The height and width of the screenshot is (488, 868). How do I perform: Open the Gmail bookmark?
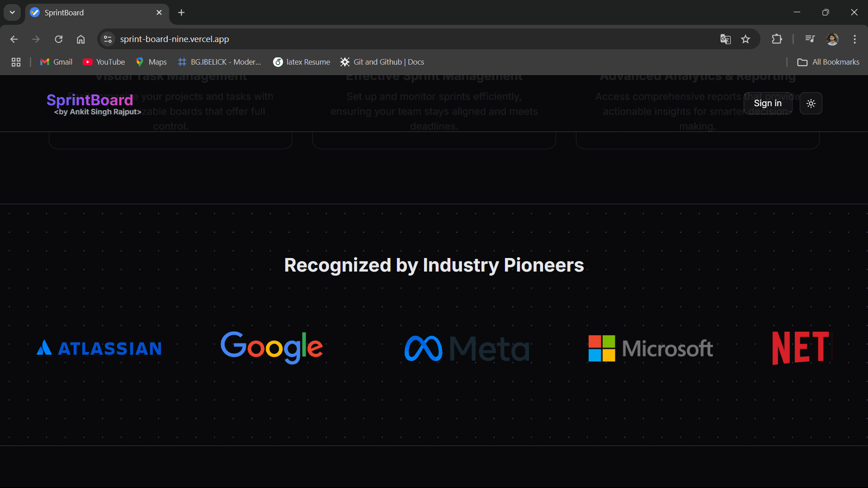pyautogui.click(x=56, y=62)
